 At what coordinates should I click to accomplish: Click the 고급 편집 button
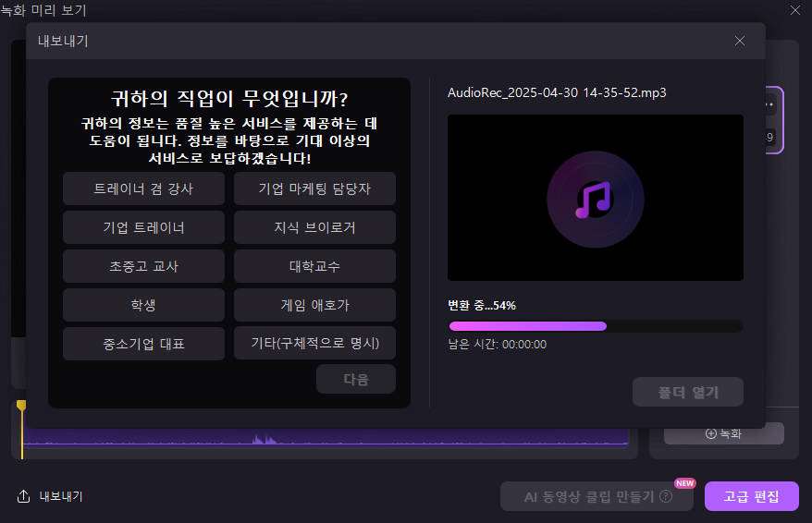[x=751, y=496]
